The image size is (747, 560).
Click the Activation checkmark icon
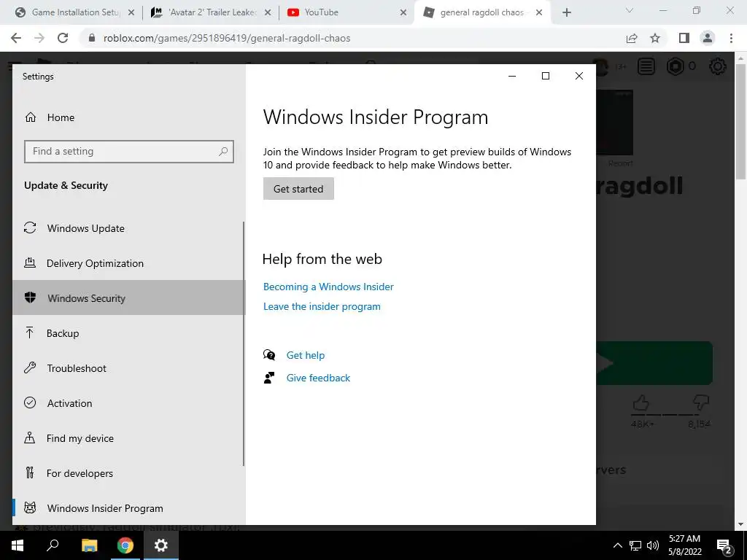pos(30,402)
